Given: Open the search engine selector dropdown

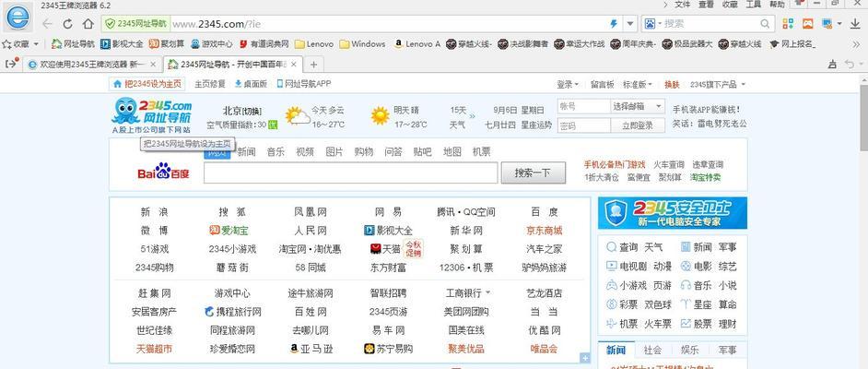Looking at the screenshot, I should click(652, 24).
